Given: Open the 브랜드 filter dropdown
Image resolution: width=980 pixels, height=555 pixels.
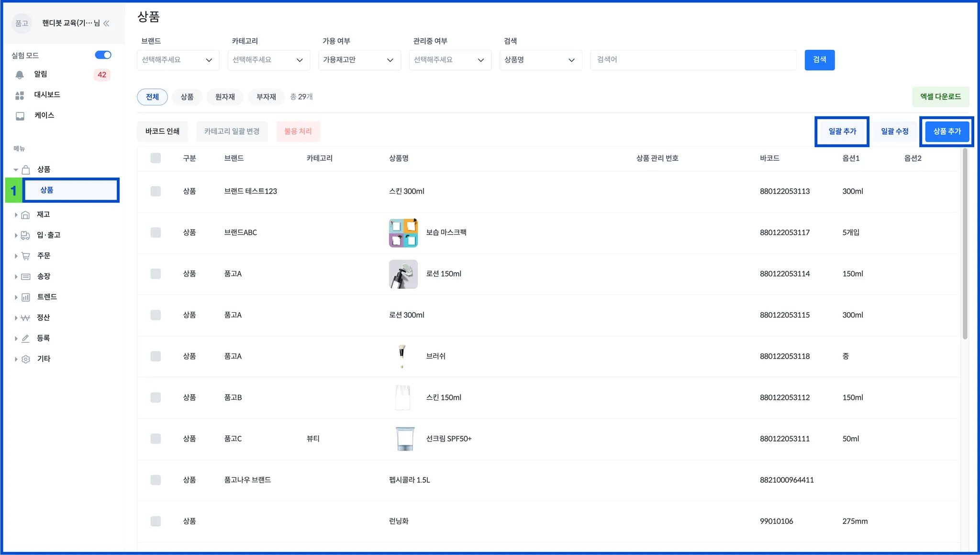Looking at the screenshot, I should (x=178, y=60).
